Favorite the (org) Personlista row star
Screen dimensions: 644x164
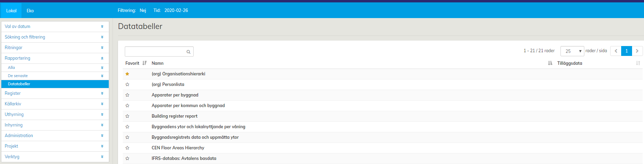point(127,85)
